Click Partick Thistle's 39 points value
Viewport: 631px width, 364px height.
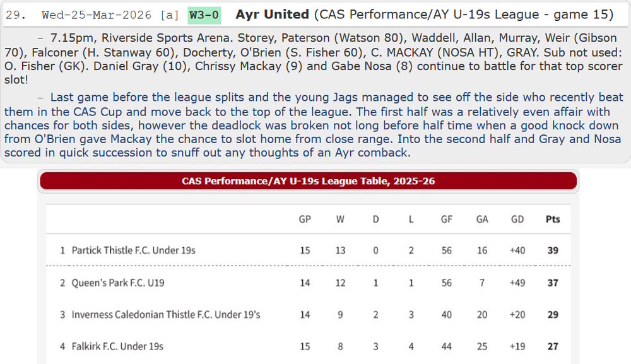pyautogui.click(x=553, y=250)
